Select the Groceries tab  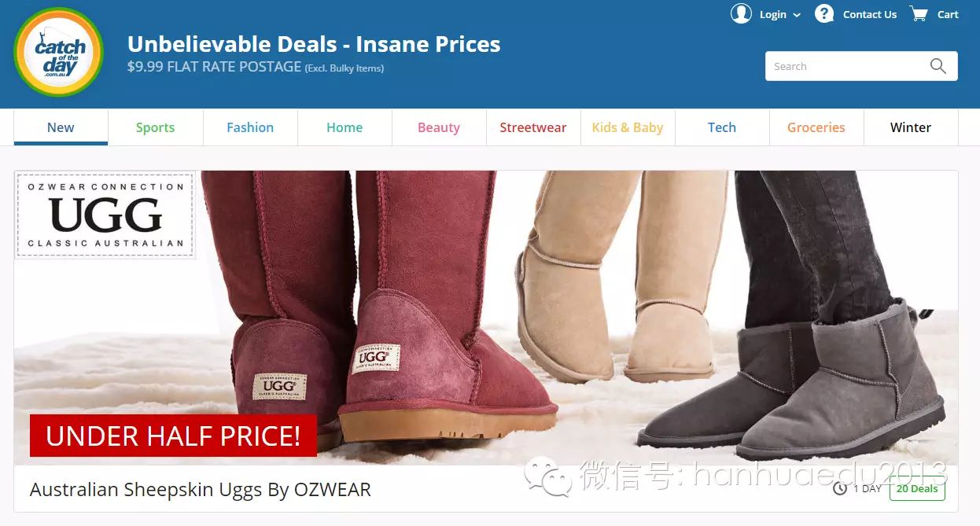click(x=816, y=127)
